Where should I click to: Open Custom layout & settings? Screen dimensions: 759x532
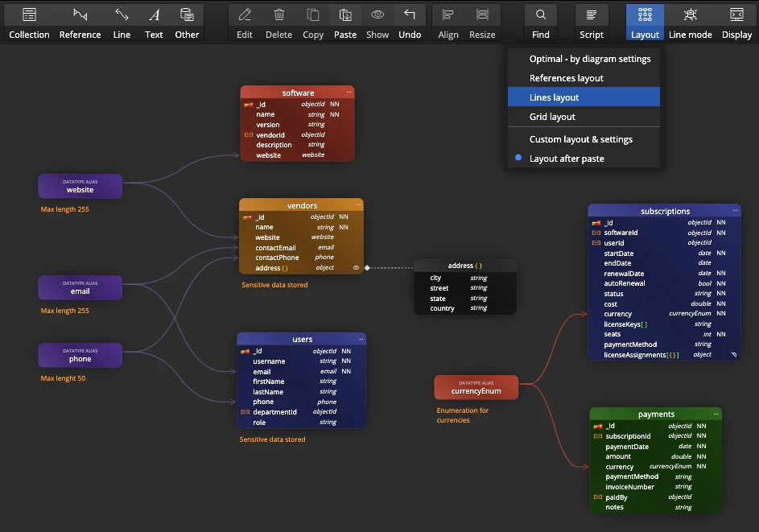580,139
